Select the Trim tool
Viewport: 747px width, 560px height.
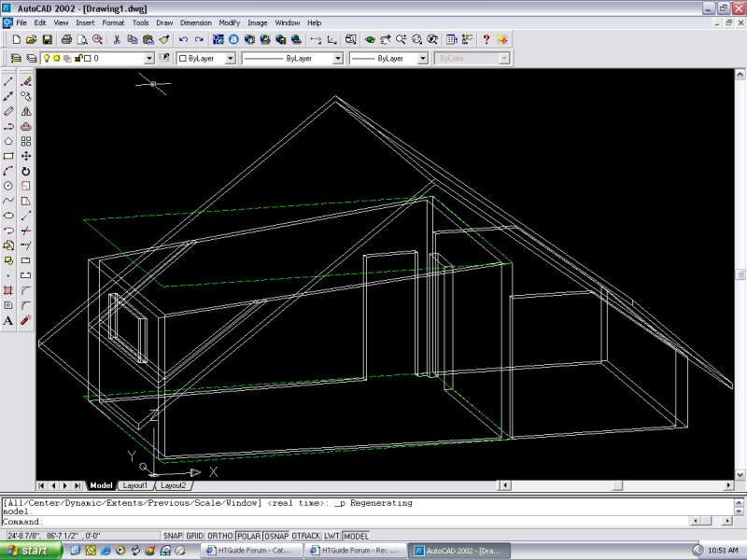[26, 231]
